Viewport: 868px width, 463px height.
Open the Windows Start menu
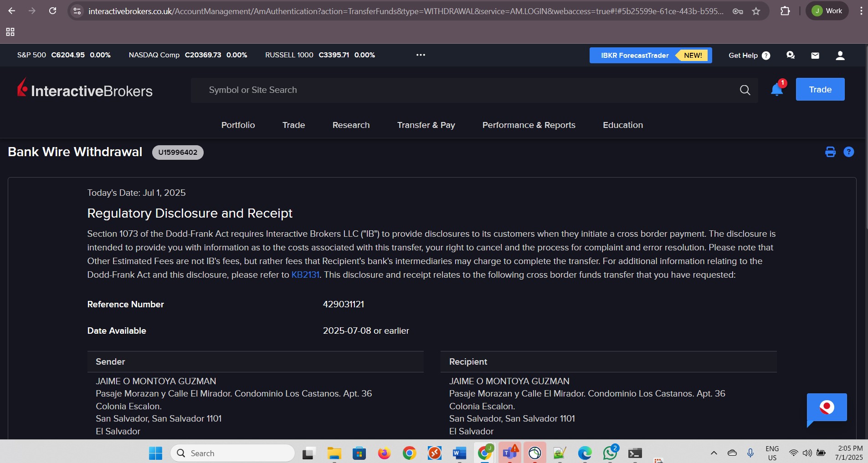pyautogui.click(x=155, y=453)
